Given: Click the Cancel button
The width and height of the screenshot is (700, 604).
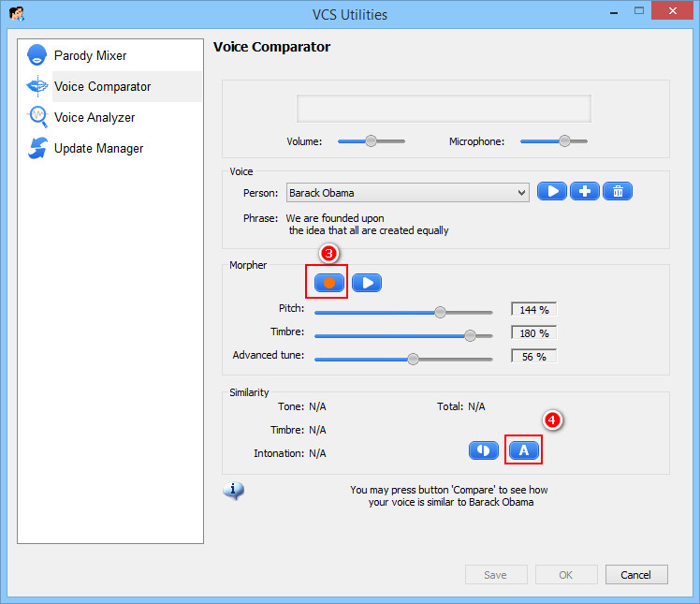Looking at the screenshot, I should (x=636, y=575).
